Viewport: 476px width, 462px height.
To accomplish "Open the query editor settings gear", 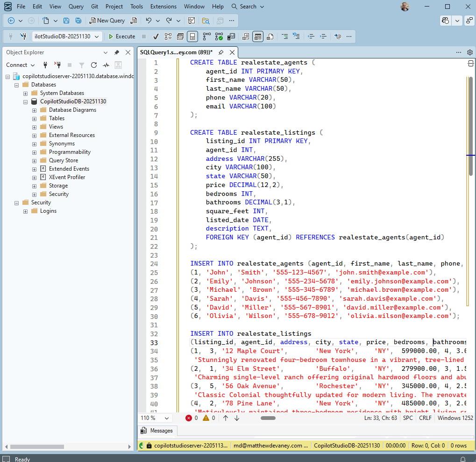I will click(469, 52).
